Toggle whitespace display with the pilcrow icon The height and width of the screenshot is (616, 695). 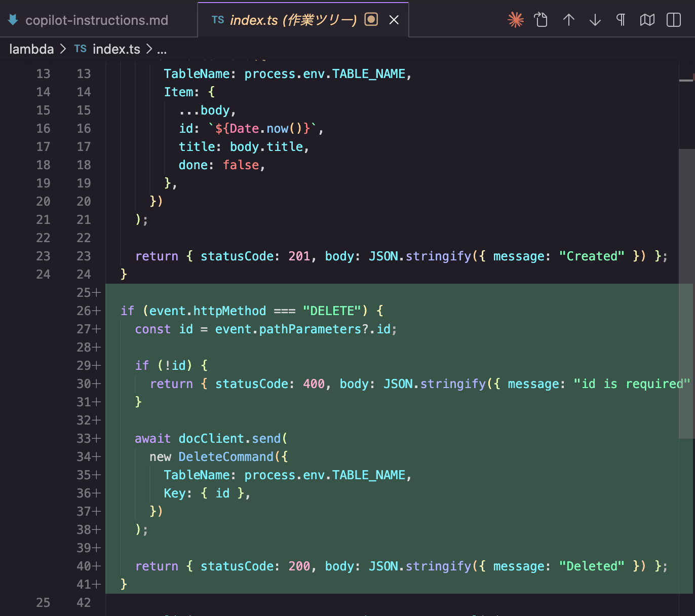point(621,20)
